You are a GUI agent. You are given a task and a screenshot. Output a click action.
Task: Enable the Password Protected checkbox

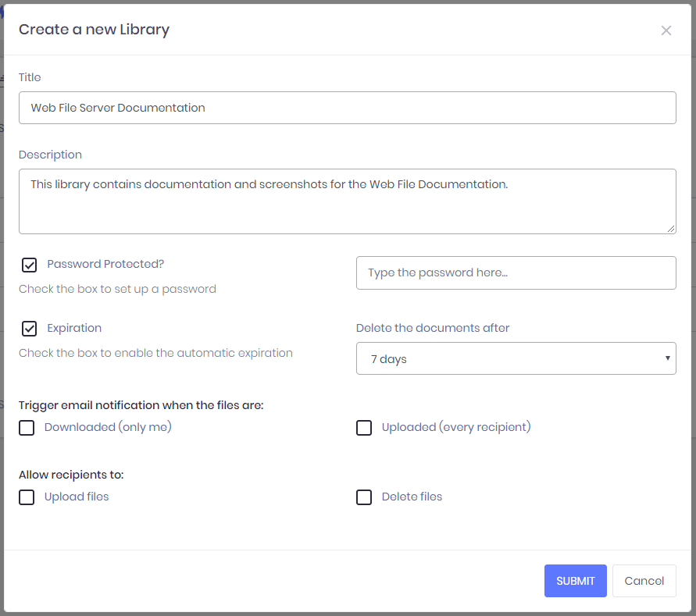pyautogui.click(x=28, y=265)
